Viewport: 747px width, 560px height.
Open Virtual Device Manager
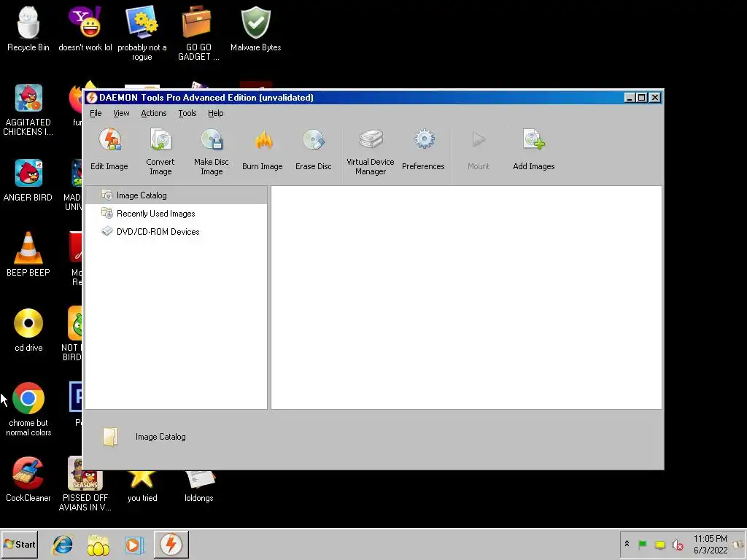click(371, 152)
